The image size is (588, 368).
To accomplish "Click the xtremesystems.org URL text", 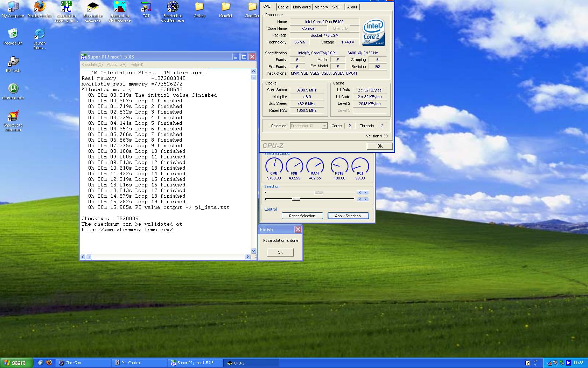I will (x=127, y=230).
